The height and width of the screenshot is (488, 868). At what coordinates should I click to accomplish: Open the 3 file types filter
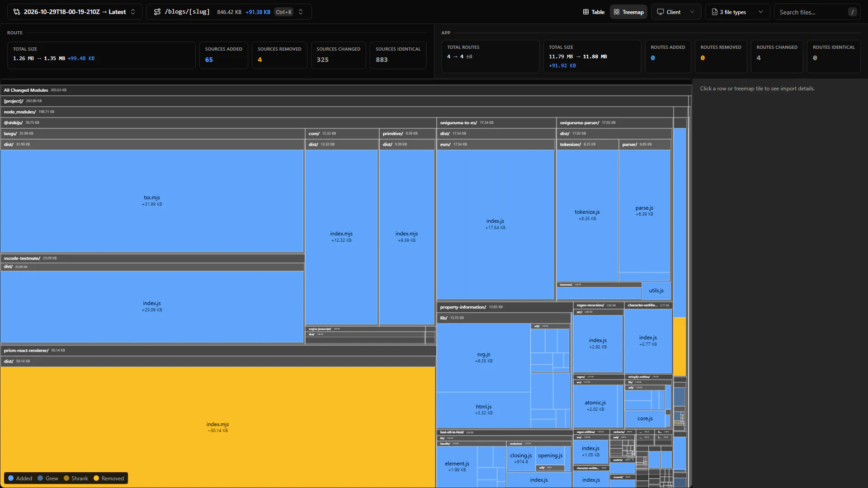pyautogui.click(x=737, y=12)
